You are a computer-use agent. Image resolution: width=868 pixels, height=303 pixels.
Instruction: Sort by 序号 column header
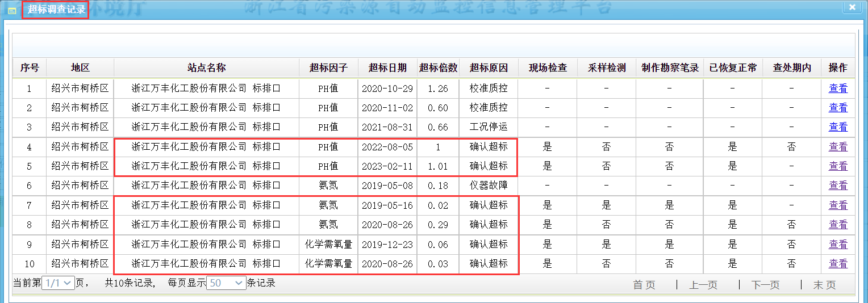[x=30, y=68]
